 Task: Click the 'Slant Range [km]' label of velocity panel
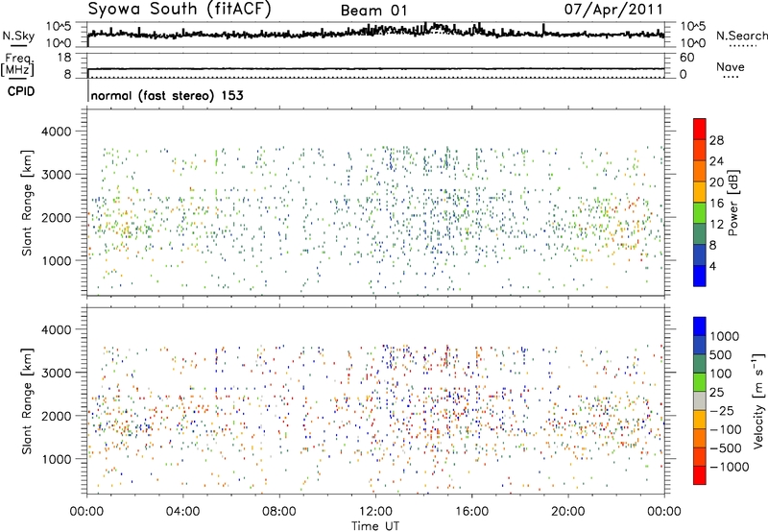pos(27,401)
